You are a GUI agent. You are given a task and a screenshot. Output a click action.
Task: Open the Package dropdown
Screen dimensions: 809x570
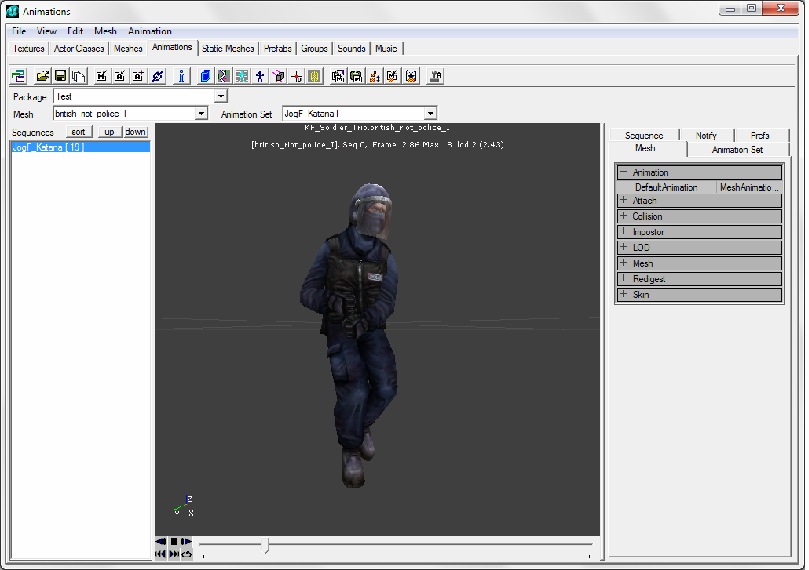tap(221, 97)
